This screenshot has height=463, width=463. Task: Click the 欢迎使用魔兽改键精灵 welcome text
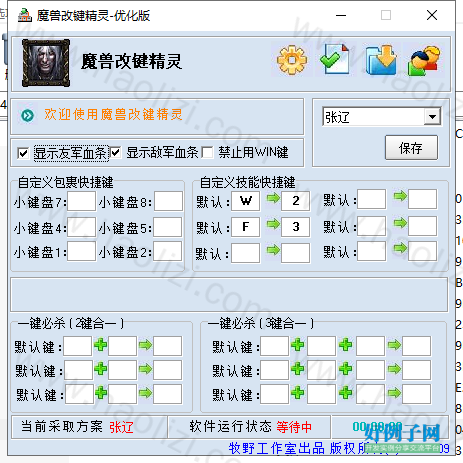pyautogui.click(x=113, y=114)
